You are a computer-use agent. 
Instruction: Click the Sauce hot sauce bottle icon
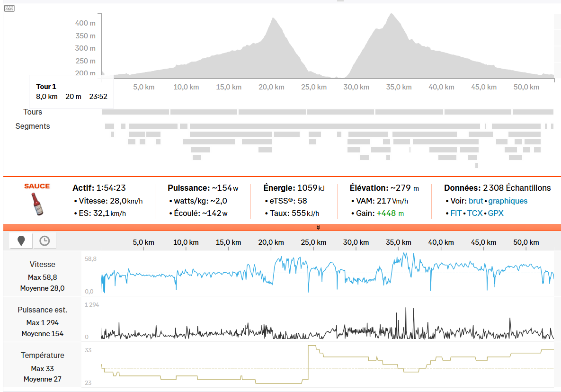(36, 205)
